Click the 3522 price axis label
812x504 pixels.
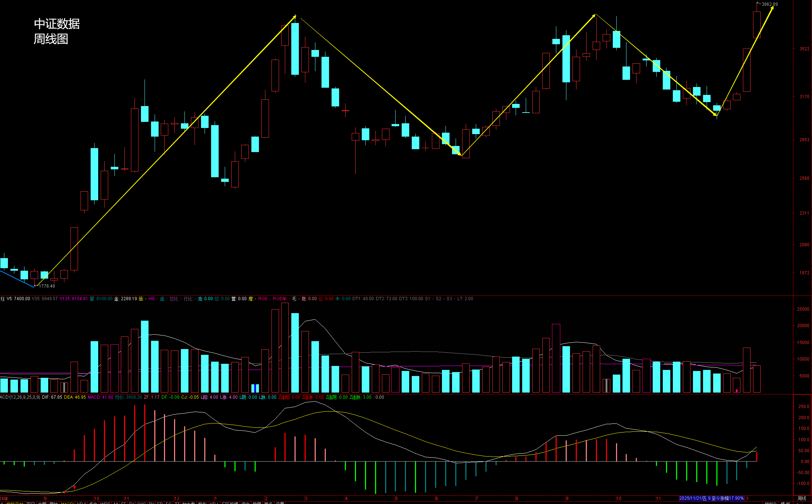[x=804, y=49]
